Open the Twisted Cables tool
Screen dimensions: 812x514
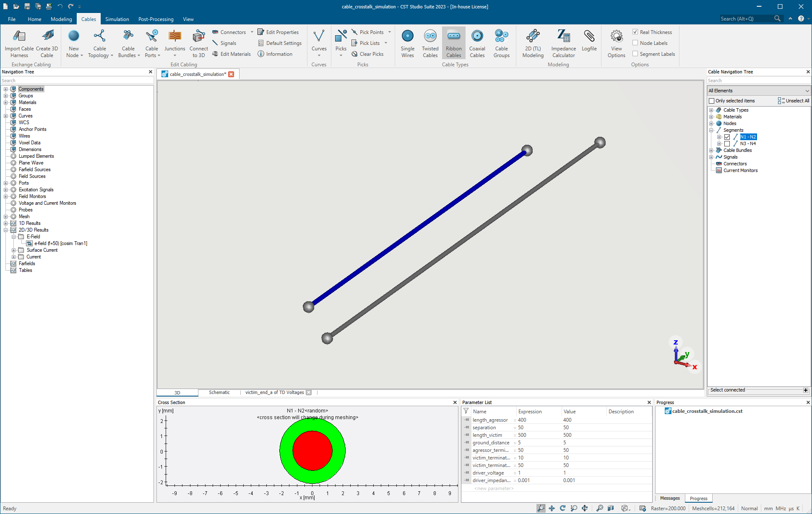tap(430, 42)
